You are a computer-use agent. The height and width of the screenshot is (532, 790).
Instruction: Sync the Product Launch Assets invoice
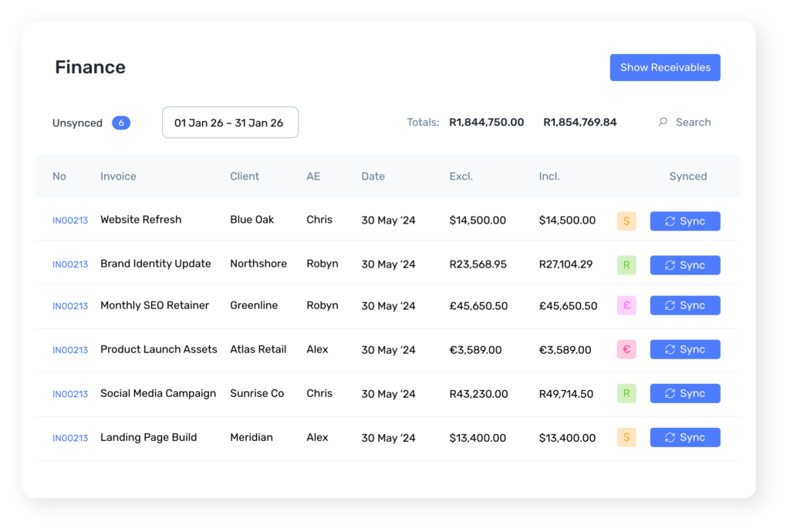[x=685, y=349]
